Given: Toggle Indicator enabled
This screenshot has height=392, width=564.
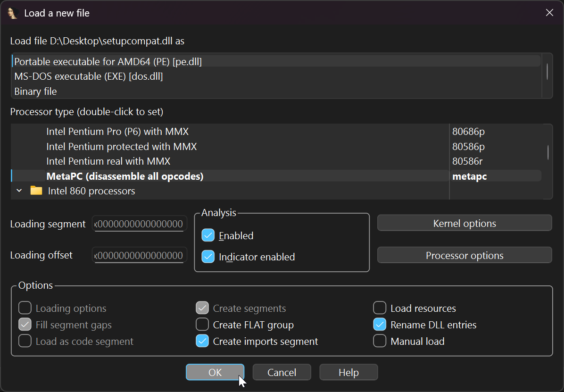Looking at the screenshot, I should (208, 257).
